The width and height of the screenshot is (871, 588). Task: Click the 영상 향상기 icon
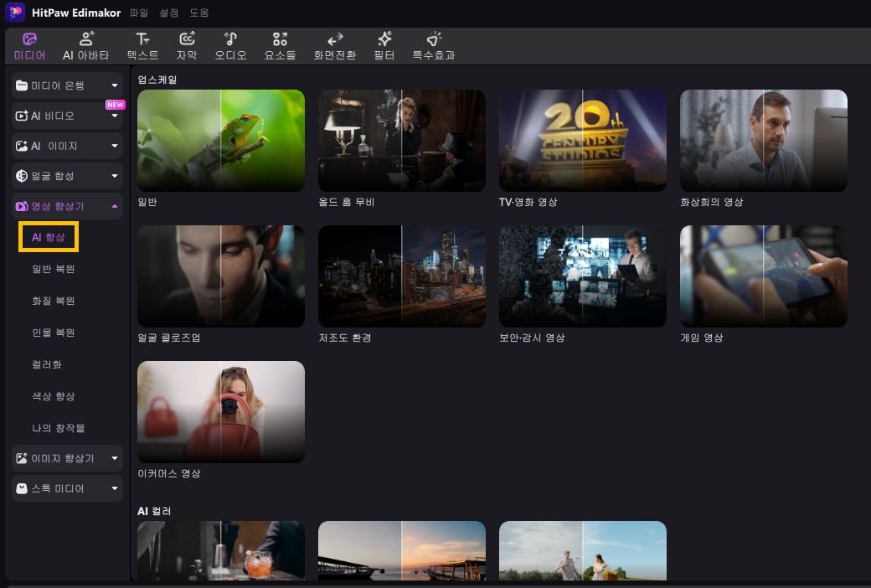(x=22, y=206)
